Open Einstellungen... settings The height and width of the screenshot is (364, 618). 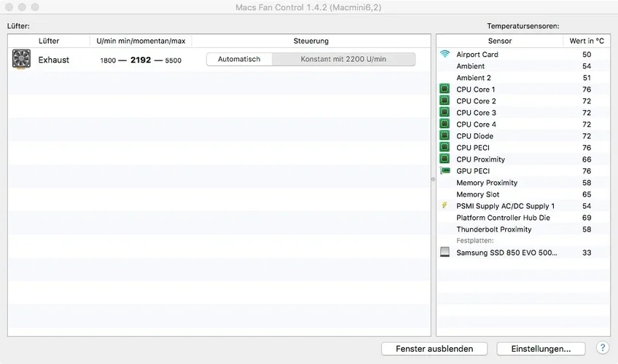[x=541, y=349]
